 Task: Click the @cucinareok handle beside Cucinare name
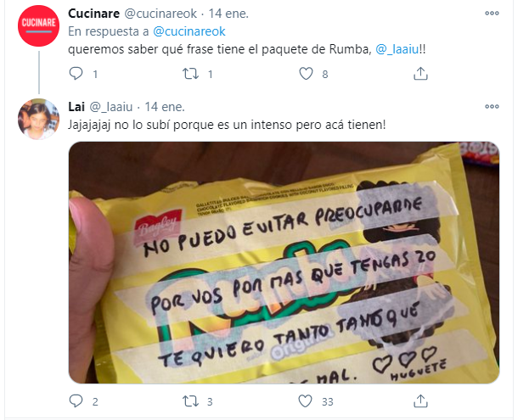(160, 14)
